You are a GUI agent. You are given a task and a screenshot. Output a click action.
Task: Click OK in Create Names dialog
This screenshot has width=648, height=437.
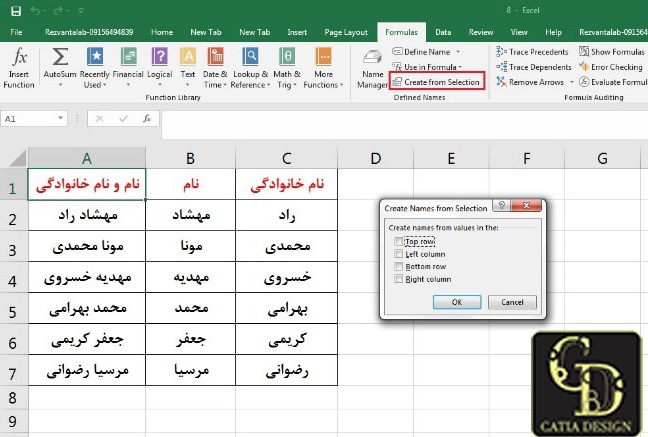click(457, 302)
